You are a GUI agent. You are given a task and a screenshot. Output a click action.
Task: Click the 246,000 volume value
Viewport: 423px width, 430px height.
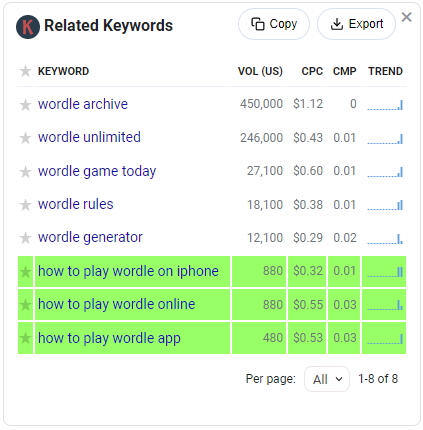(261, 138)
